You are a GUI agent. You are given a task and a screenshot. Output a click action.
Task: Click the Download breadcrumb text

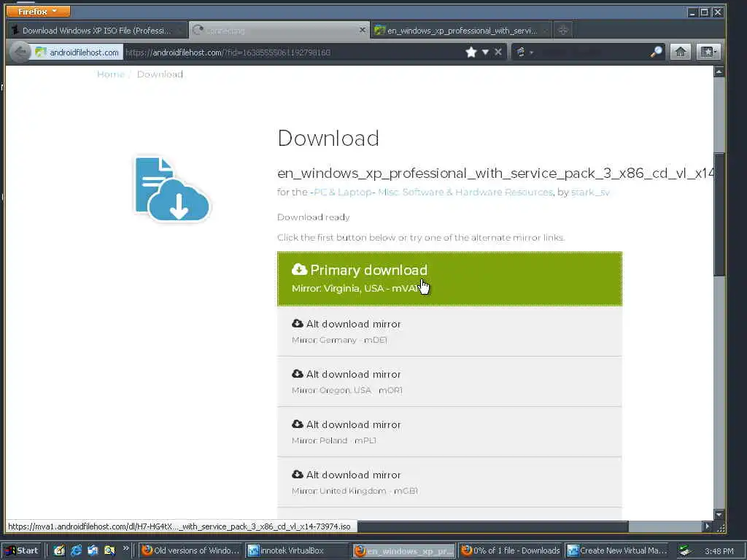click(x=160, y=74)
